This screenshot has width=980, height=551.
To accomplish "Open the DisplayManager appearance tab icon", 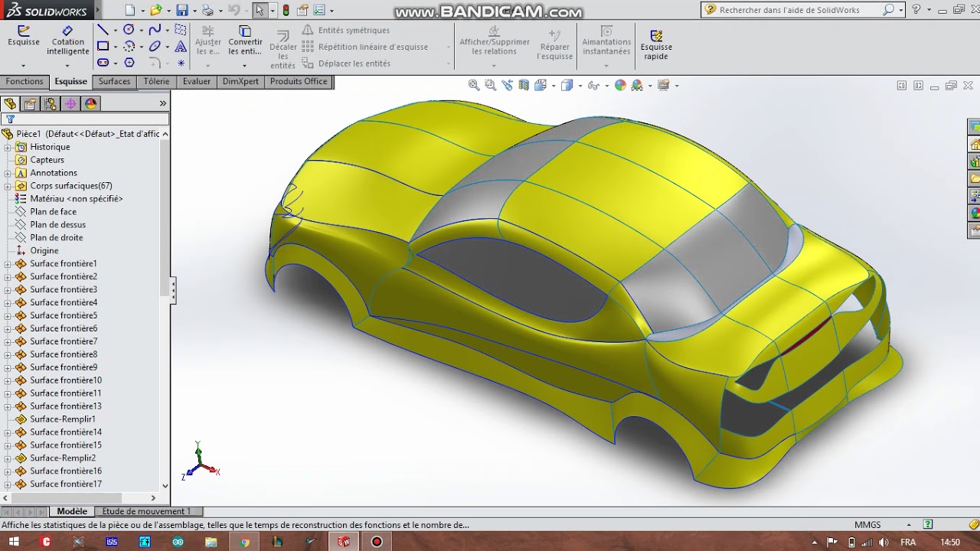I will coord(90,103).
